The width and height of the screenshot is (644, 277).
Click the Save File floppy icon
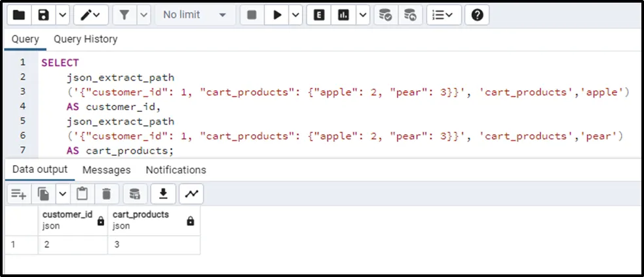click(43, 14)
